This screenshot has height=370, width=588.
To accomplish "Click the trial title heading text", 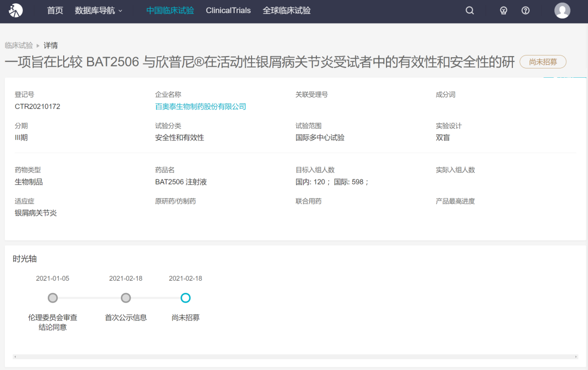I will (x=260, y=62).
